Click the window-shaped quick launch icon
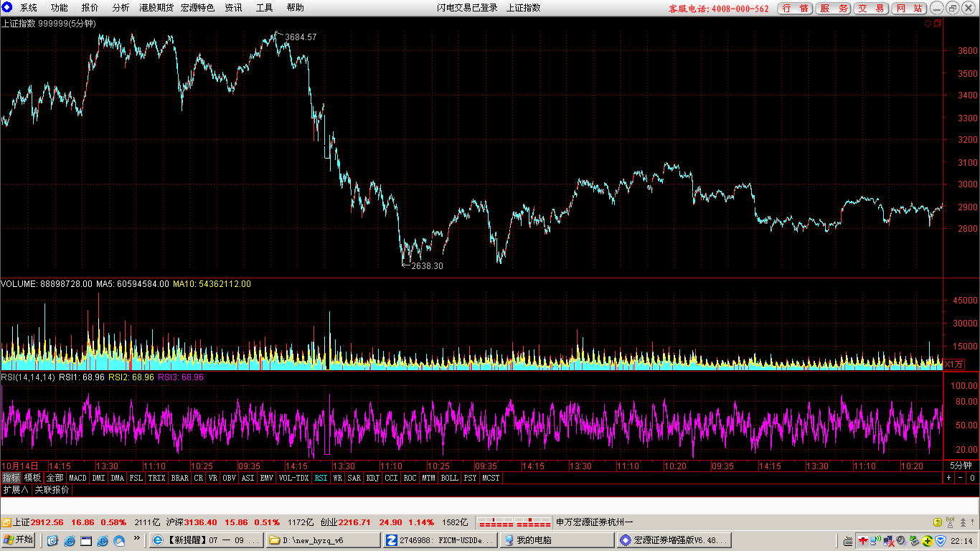The width and height of the screenshot is (980, 551). tap(85, 540)
